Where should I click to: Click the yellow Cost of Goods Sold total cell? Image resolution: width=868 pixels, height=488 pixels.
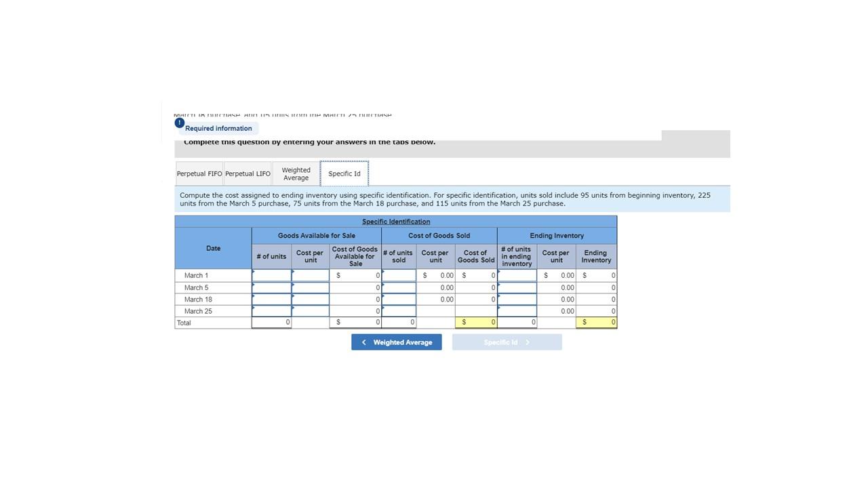click(x=477, y=323)
